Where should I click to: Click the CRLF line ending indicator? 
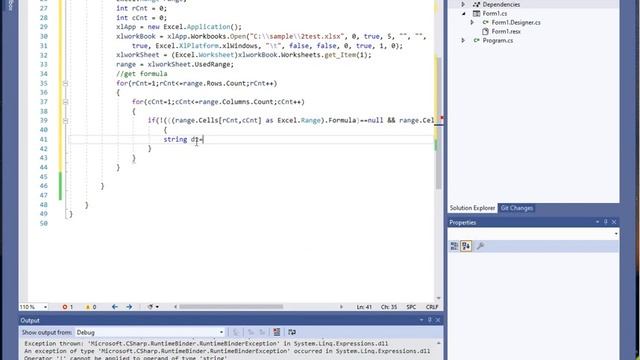pyautogui.click(x=432, y=307)
